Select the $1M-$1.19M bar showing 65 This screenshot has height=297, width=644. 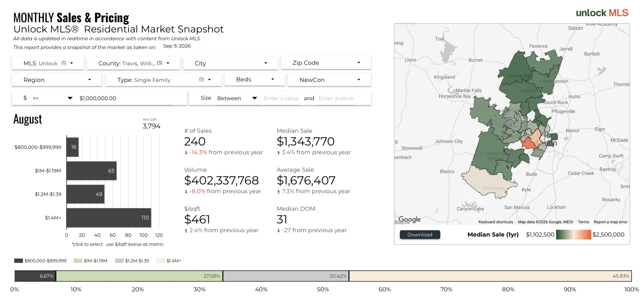[x=92, y=171]
